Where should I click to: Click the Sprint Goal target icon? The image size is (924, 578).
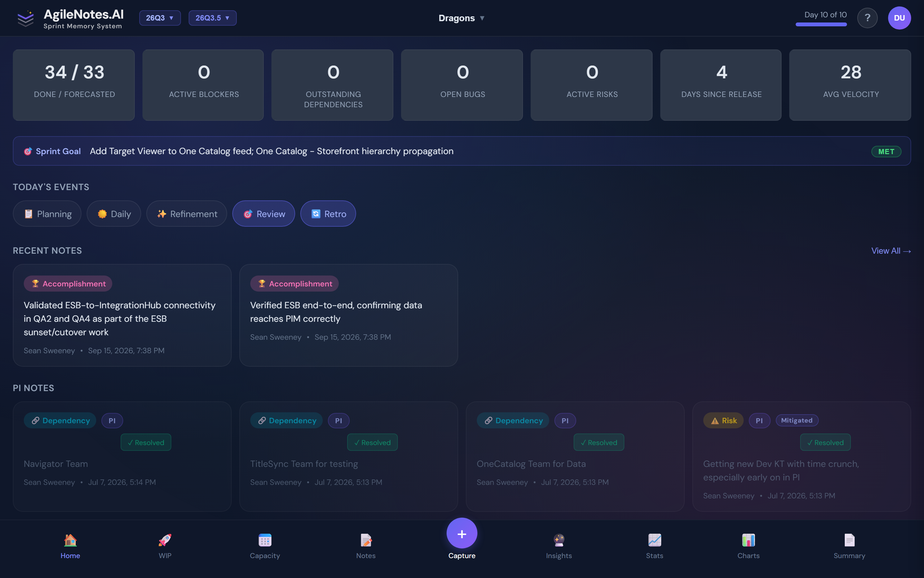[28, 151]
